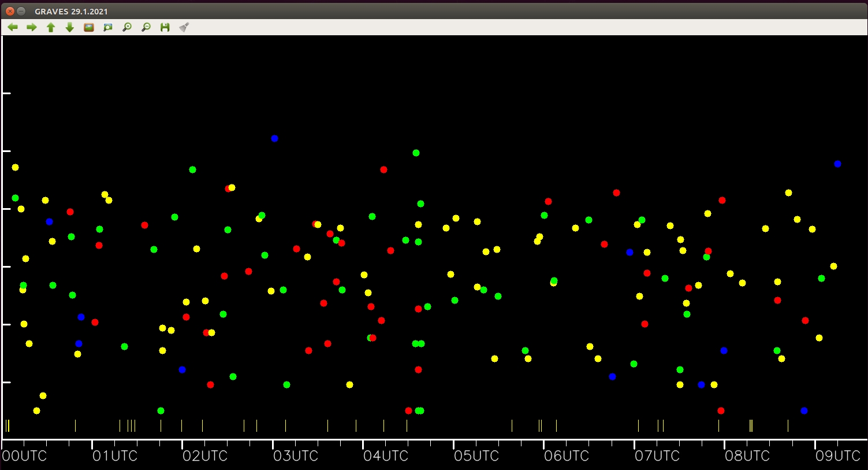
Task: Select the highest blue data point in the plot
Action: [274, 138]
